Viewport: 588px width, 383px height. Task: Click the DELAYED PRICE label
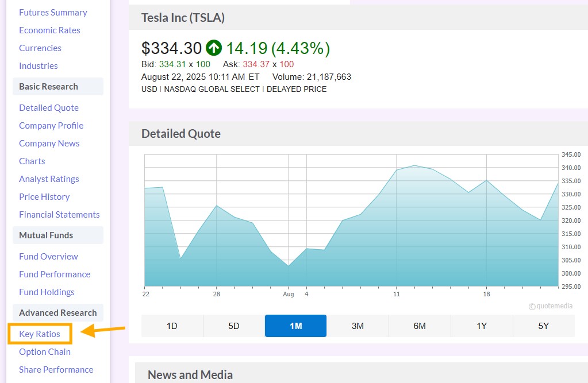click(297, 89)
